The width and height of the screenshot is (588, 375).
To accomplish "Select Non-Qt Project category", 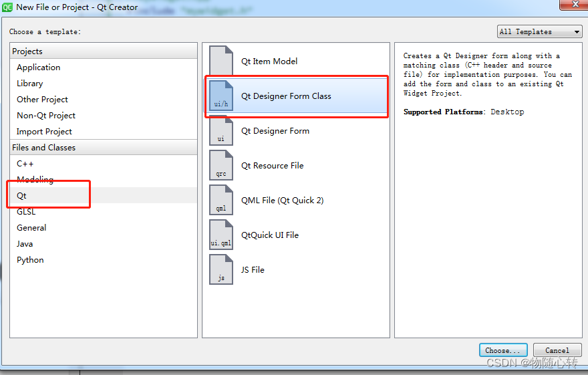I will pos(103,116).
